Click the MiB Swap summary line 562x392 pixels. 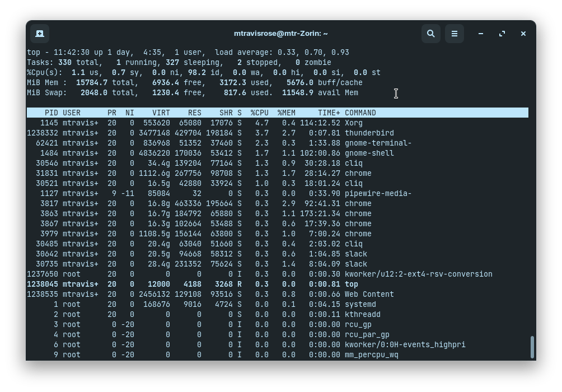(168, 92)
